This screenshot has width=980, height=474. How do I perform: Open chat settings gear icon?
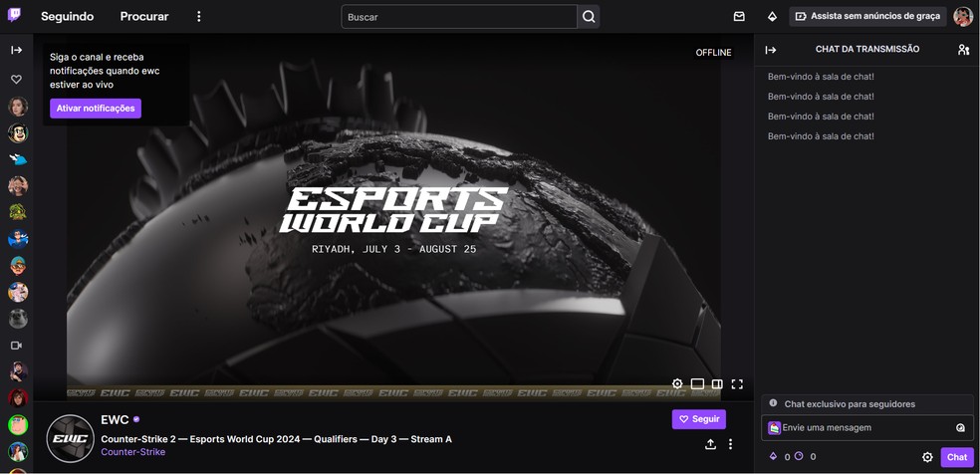[927, 457]
